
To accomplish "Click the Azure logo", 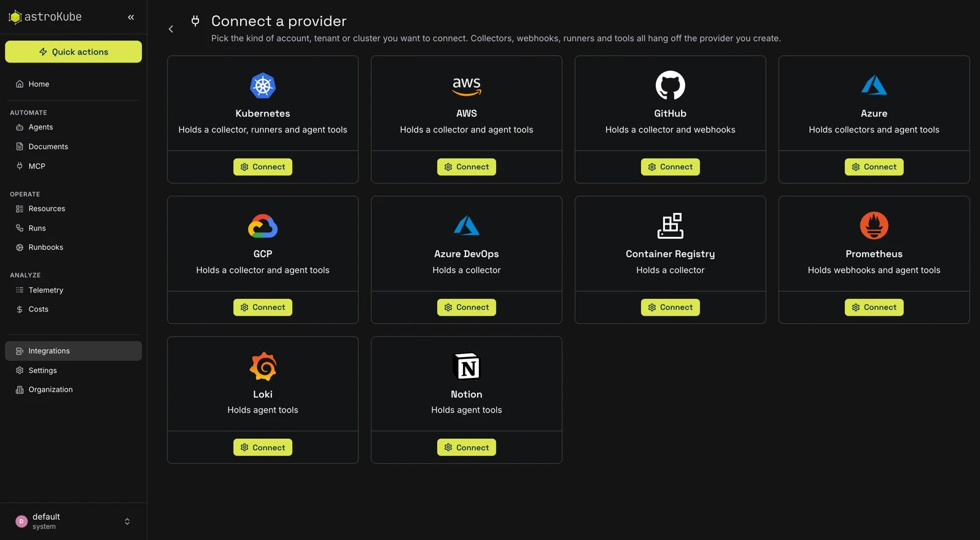I will click(x=874, y=85).
